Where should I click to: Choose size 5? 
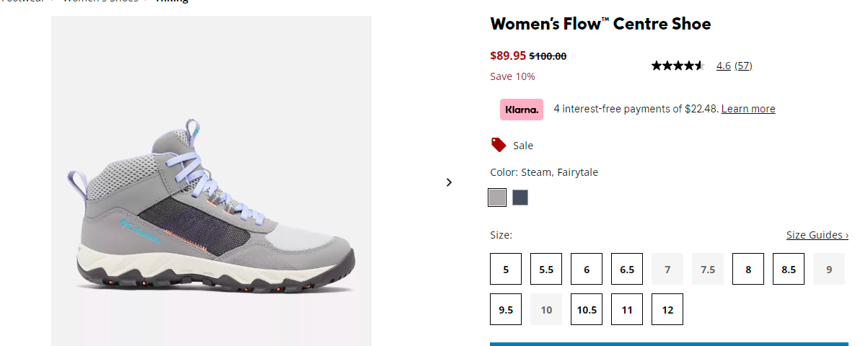tap(506, 269)
